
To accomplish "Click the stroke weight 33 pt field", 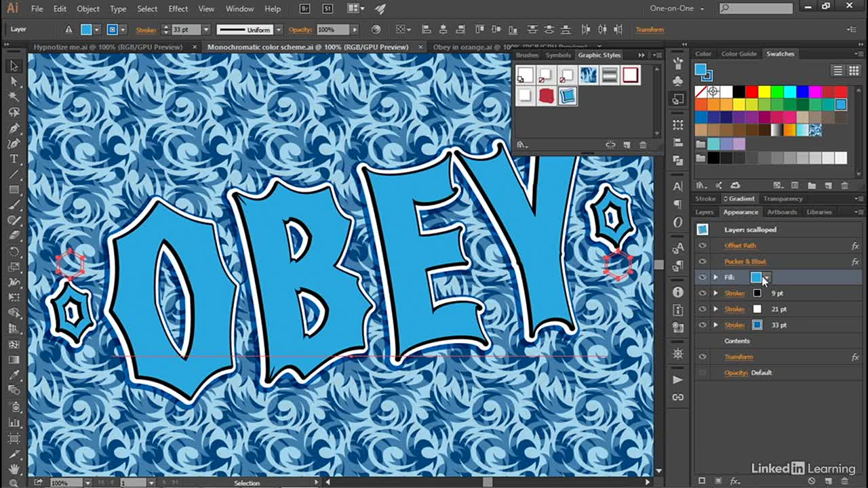I will [186, 30].
